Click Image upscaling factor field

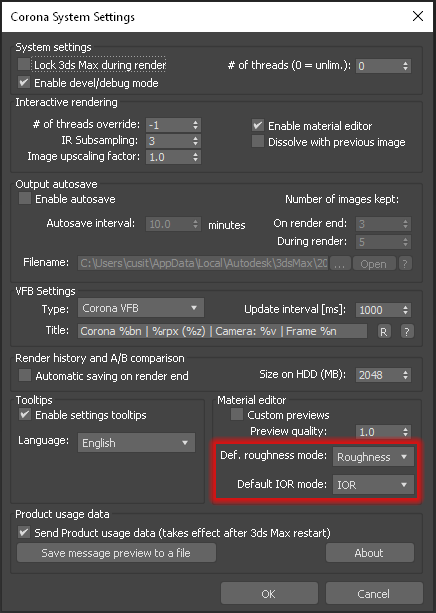point(168,157)
